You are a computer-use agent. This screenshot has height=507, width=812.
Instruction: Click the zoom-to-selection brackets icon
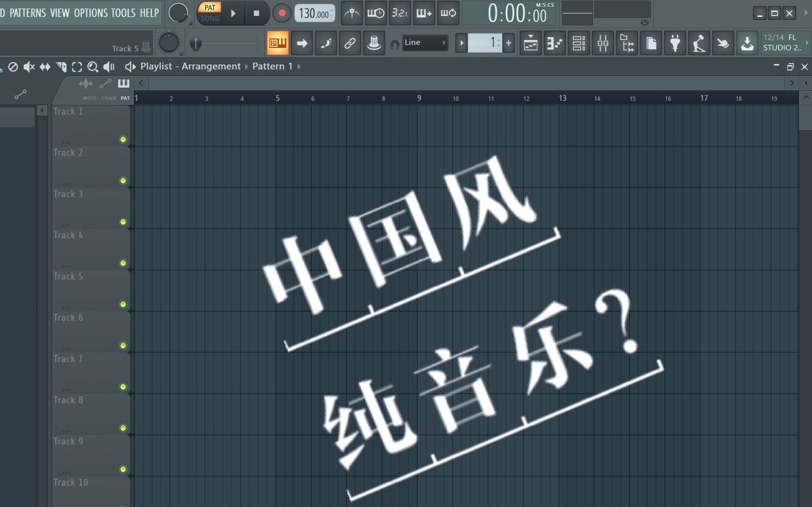click(77, 67)
